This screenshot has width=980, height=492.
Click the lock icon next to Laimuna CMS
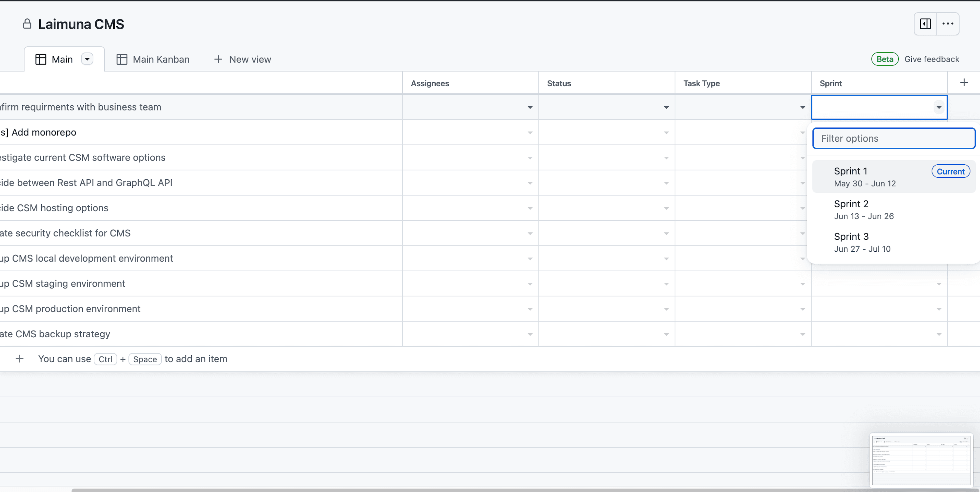[27, 24]
